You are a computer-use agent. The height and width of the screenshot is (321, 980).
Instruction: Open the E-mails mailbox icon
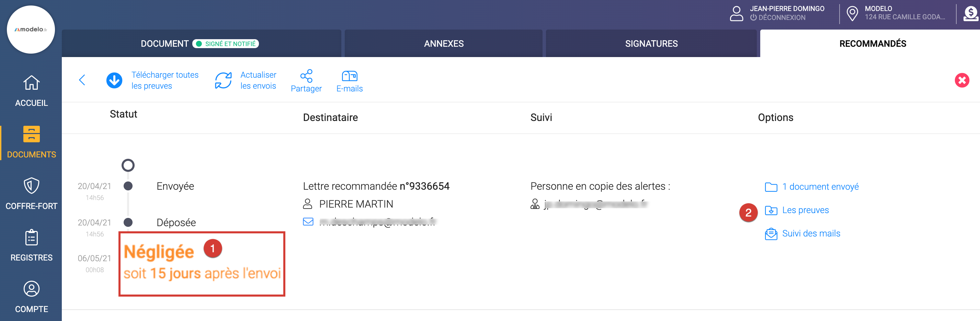pyautogui.click(x=349, y=76)
